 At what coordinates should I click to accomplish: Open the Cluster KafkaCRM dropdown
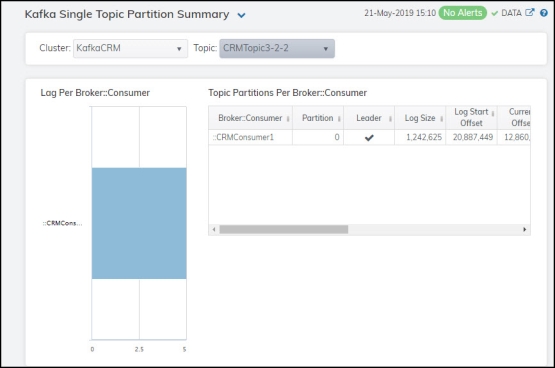pyautogui.click(x=131, y=48)
